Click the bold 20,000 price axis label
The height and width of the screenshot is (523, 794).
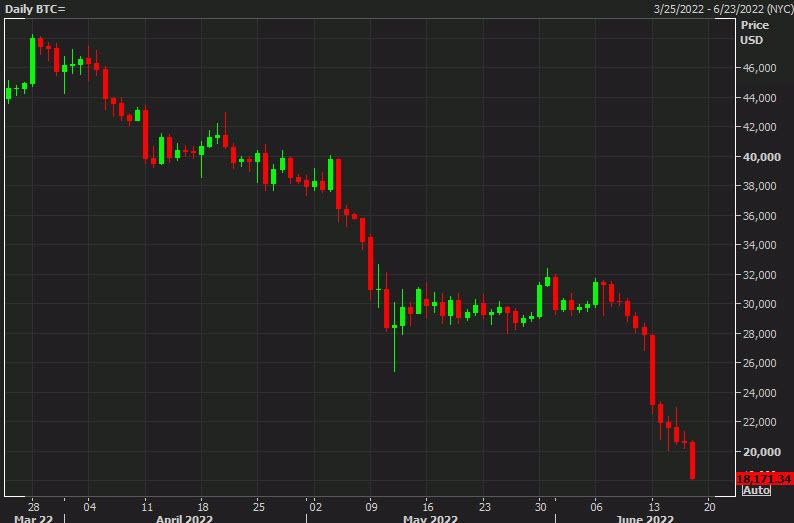click(x=761, y=452)
